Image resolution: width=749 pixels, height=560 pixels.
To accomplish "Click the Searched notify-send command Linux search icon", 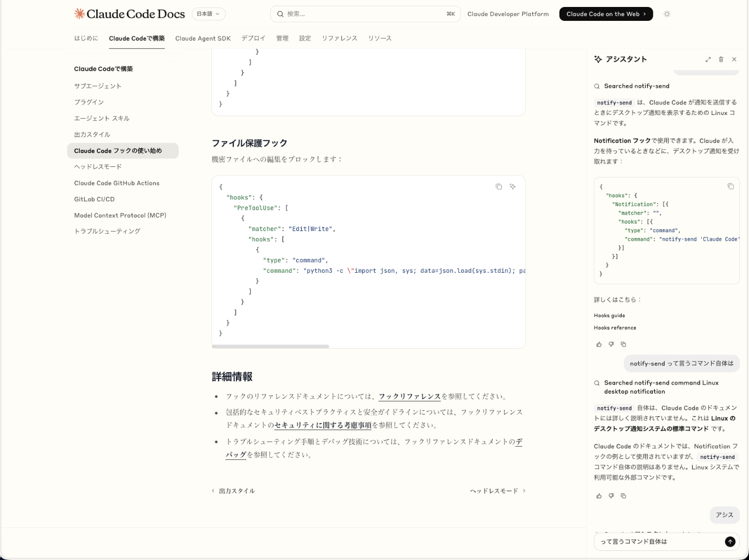I will click(x=597, y=383).
